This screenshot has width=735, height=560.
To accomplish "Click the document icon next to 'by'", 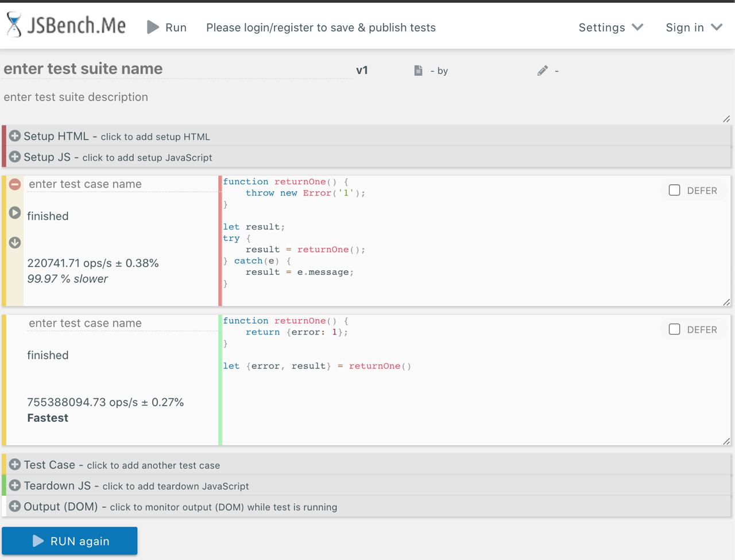I will [x=418, y=71].
